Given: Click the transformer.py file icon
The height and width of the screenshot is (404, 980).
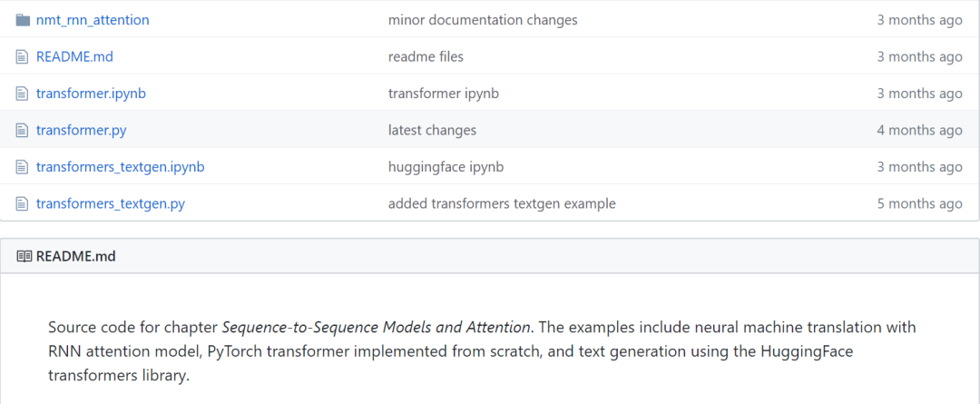Looking at the screenshot, I should [23, 130].
